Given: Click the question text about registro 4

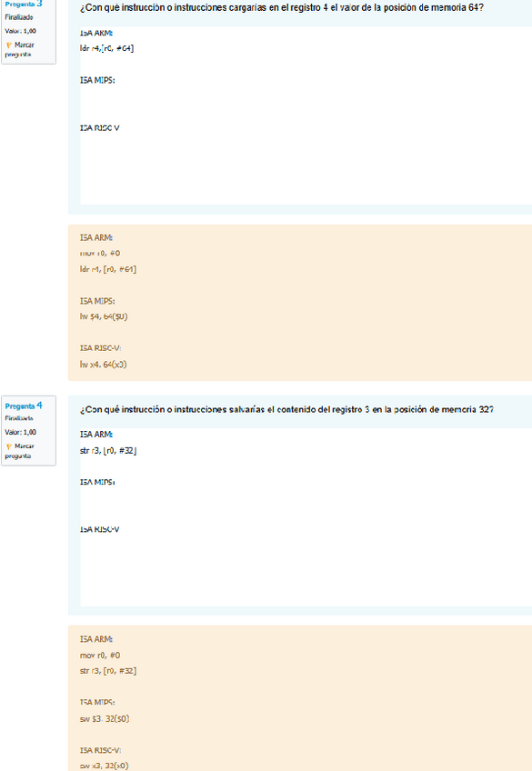Looking at the screenshot, I should click(x=282, y=8).
